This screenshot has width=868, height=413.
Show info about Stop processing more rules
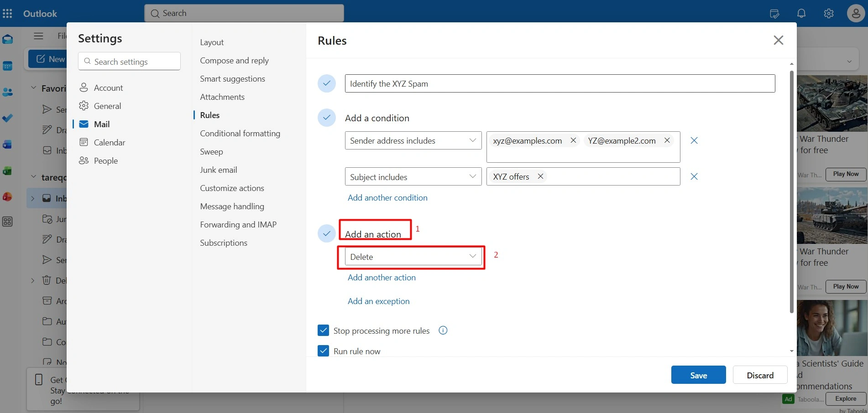pos(443,330)
